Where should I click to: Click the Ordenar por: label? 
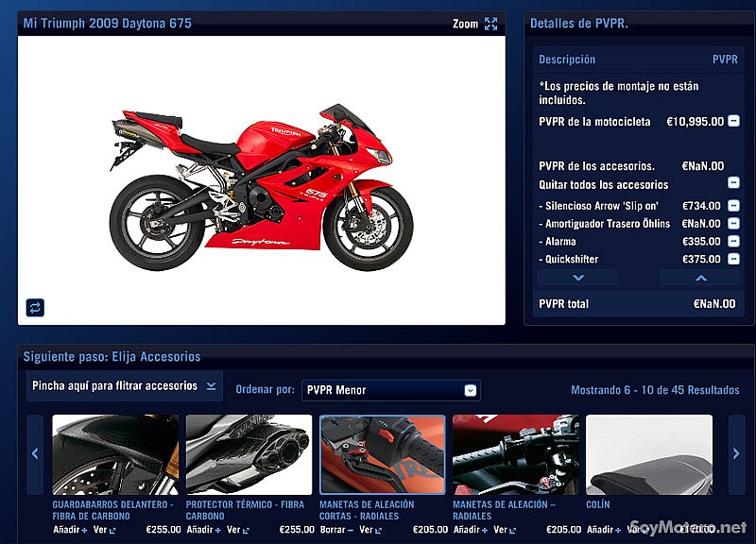[x=265, y=389]
